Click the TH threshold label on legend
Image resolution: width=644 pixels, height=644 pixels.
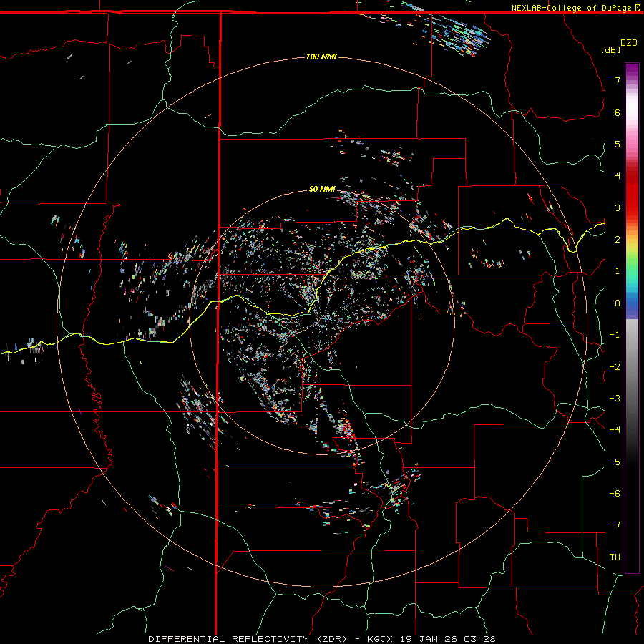(615, 557)
